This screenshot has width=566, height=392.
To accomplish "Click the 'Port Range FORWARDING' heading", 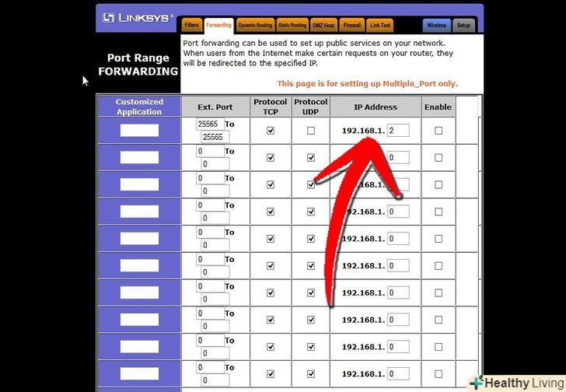I will click(x=138, y=65).
